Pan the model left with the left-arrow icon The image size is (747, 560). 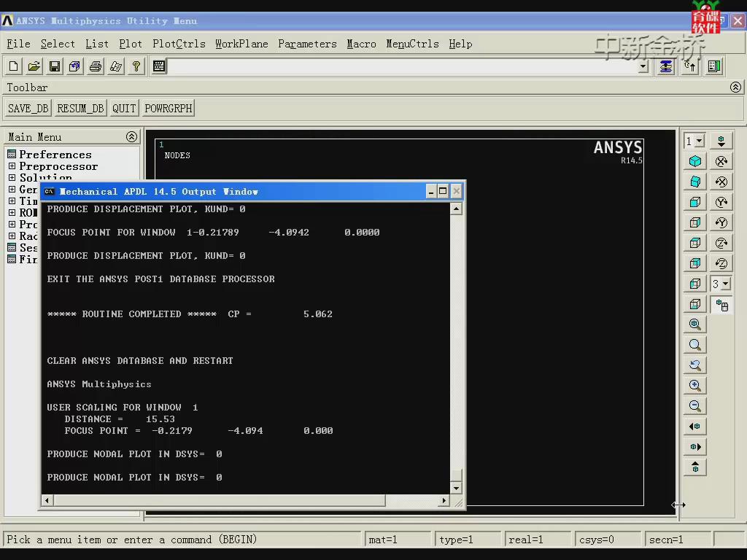tap(695, 426)
